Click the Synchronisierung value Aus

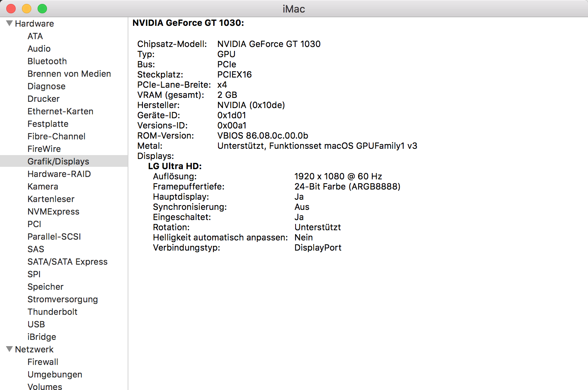tap(302, 207)
